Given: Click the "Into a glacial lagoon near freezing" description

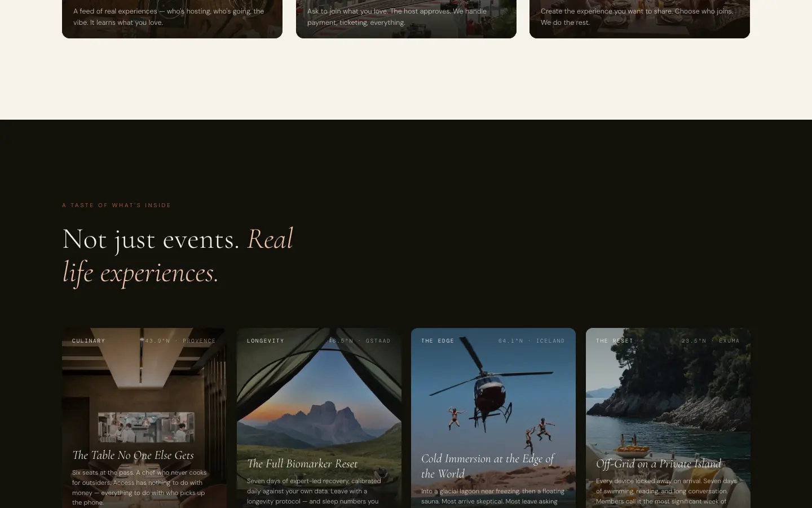Looking at the screenshot, I should pyautogui.click(x=493, y=497).
